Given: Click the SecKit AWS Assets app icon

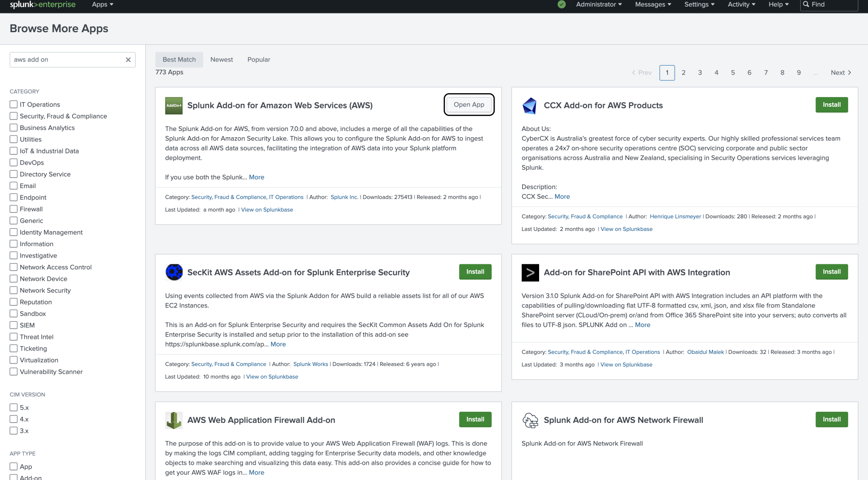Looking at the screenshot, I should point(174,272).
